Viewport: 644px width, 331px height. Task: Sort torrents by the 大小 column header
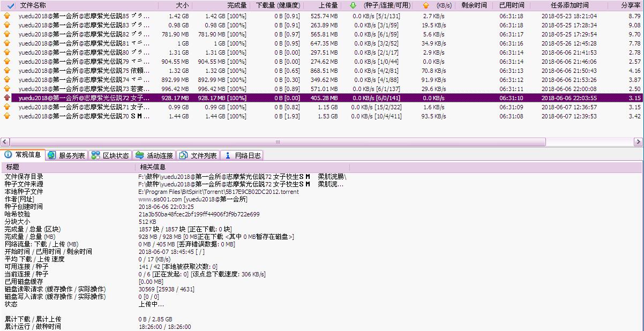182,5
